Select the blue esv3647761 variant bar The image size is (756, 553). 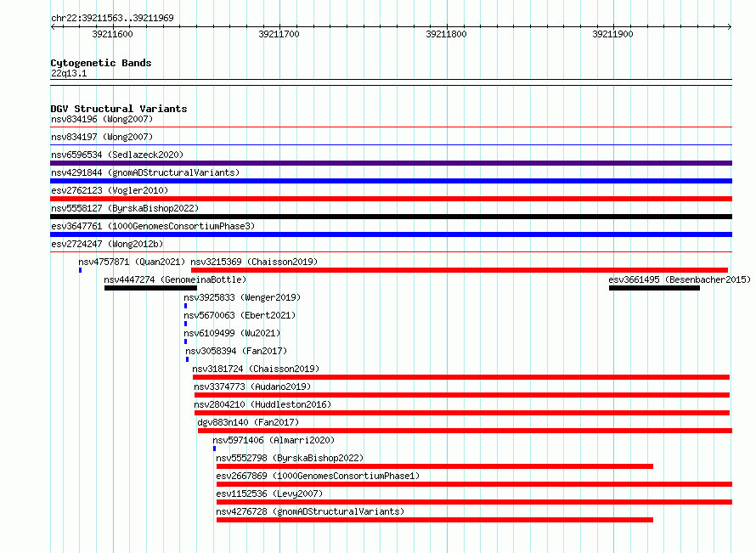tap(391, 234)
